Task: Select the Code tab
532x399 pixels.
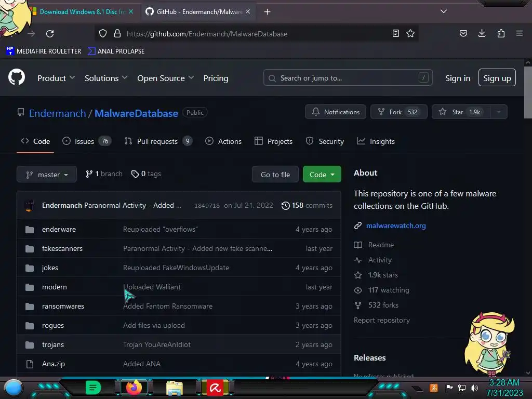Action: (35, 141)
